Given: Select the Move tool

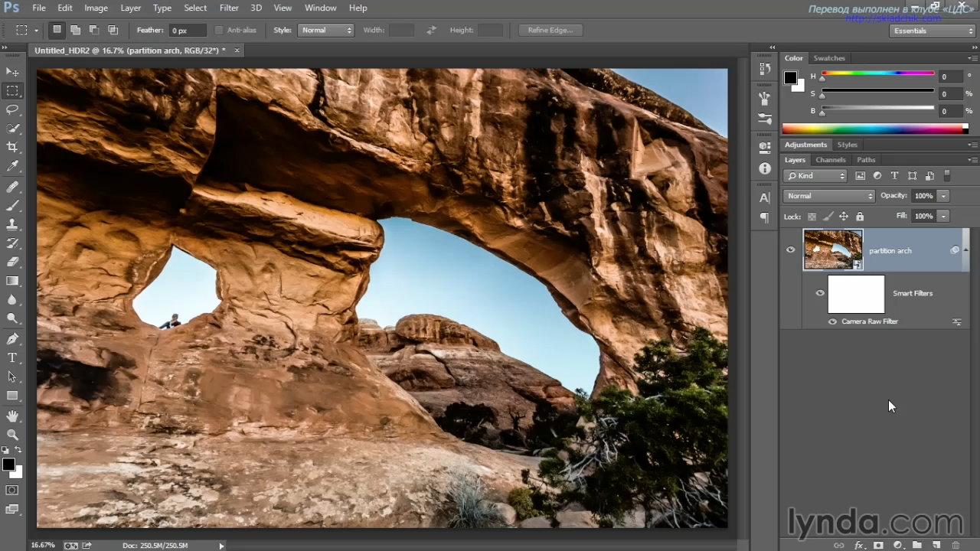Looking at the screenshot, I should [12, 72].
